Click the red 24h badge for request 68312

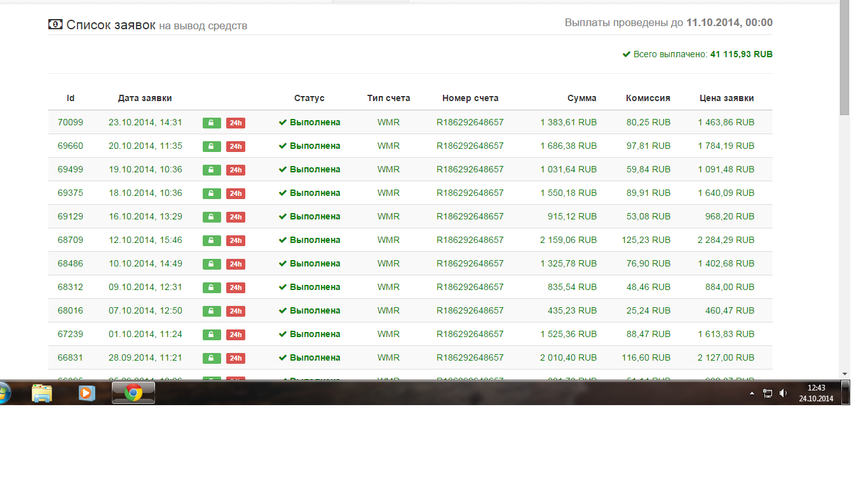pyautogui.click(x=236, y=287)
